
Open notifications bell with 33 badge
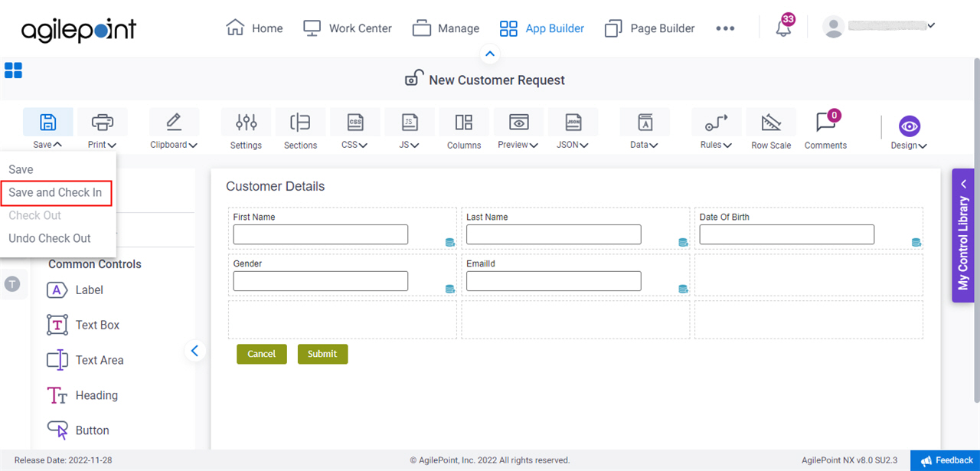[783, 28]
